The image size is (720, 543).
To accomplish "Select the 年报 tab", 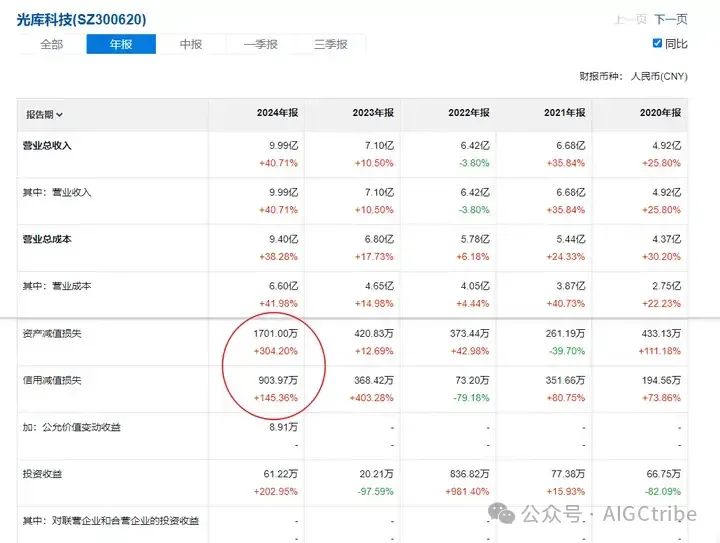I will (121, 44).
